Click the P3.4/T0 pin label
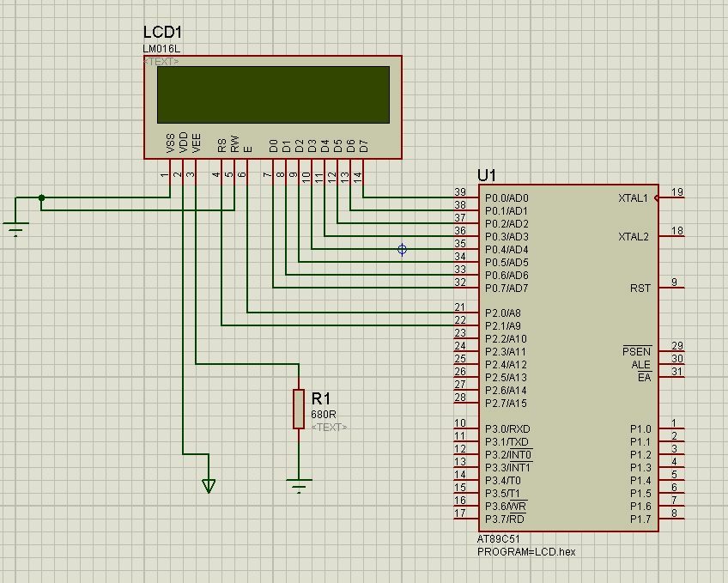The width and height of the screenshot is (728, 583). 503,481
